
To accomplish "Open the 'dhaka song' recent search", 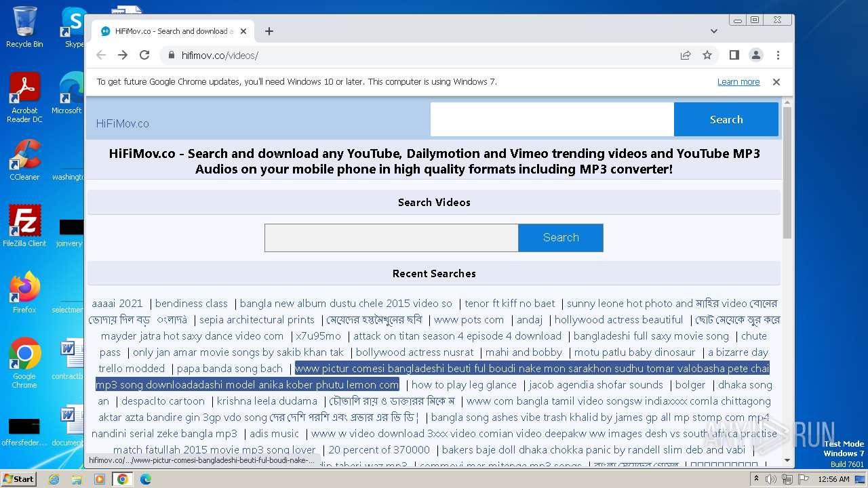I will pyautogui.click(x=745, y=385).
